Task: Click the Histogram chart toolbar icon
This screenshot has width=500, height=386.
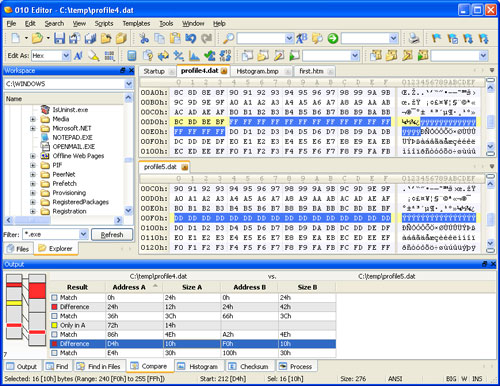Action: pyautogui.click(x=194, y=56)
